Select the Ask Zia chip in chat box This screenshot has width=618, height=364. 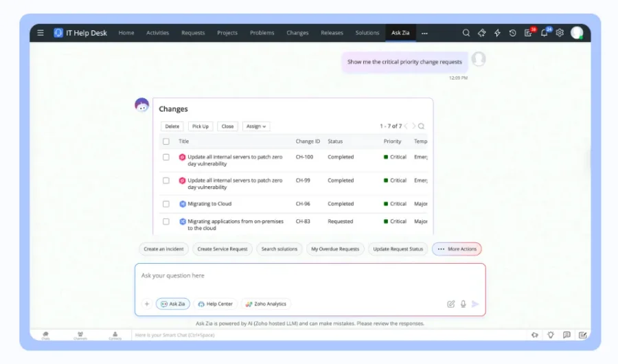pos(173,304)
